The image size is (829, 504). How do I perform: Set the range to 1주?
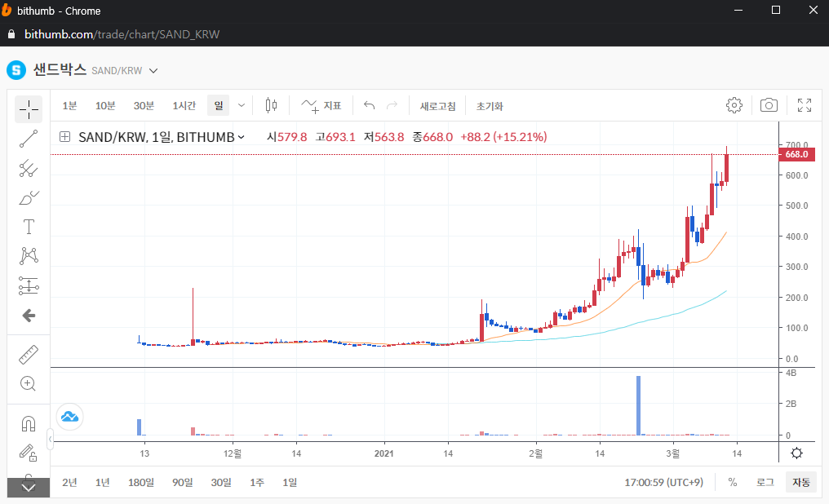(x=257, y=482)
